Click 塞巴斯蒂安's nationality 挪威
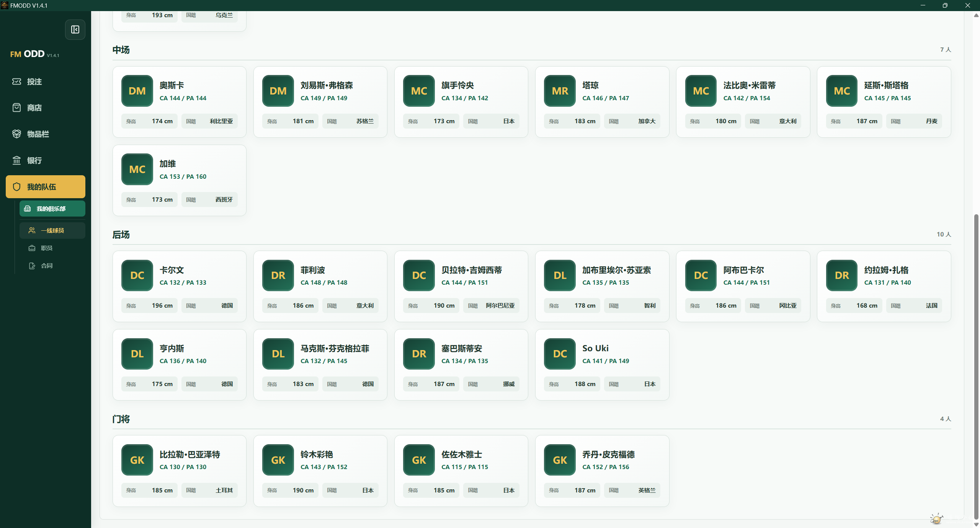This screenshot has height=528, width=980. coord(508,384)
